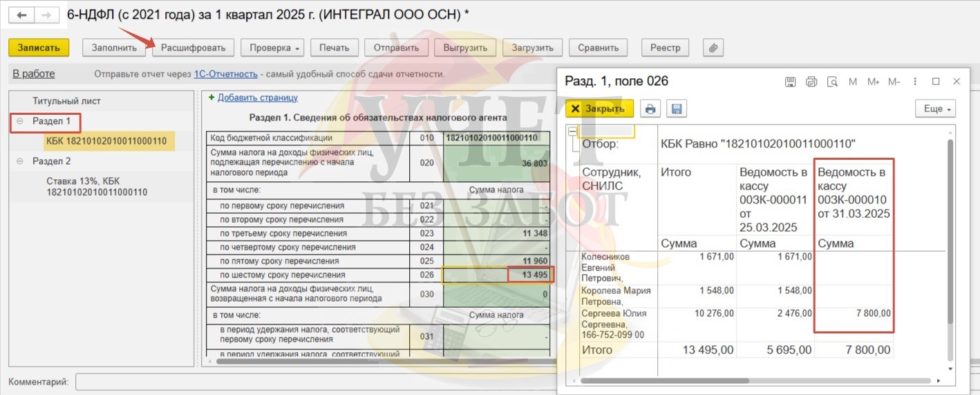Image resolution: width=980 pixels, height=395 pixels.
Task: Click the save icon in popup title bar
Action: tap(790, 82)
